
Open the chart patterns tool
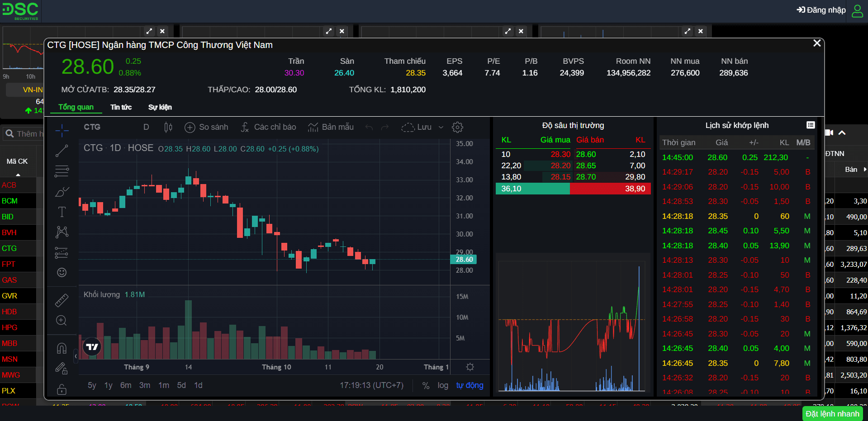click(x=62, y=232)
